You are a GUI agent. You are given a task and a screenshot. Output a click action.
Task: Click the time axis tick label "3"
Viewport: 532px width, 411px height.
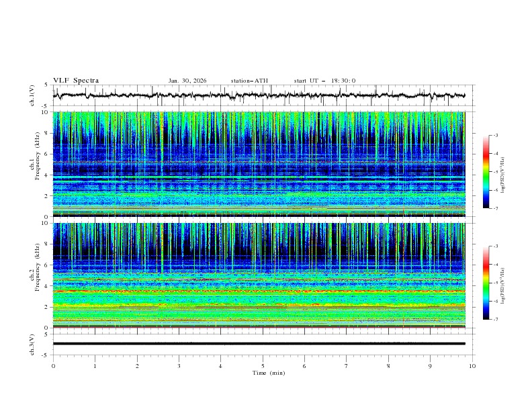pos(179,366)
